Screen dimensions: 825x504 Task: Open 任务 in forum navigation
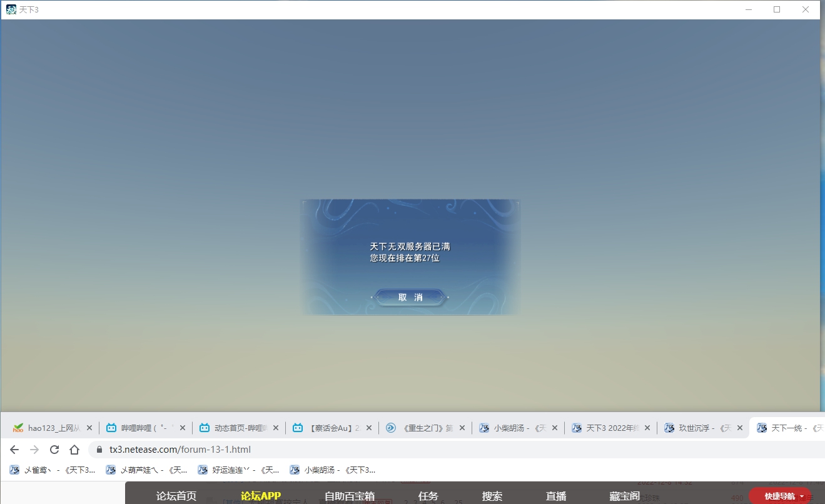[428, 496]
